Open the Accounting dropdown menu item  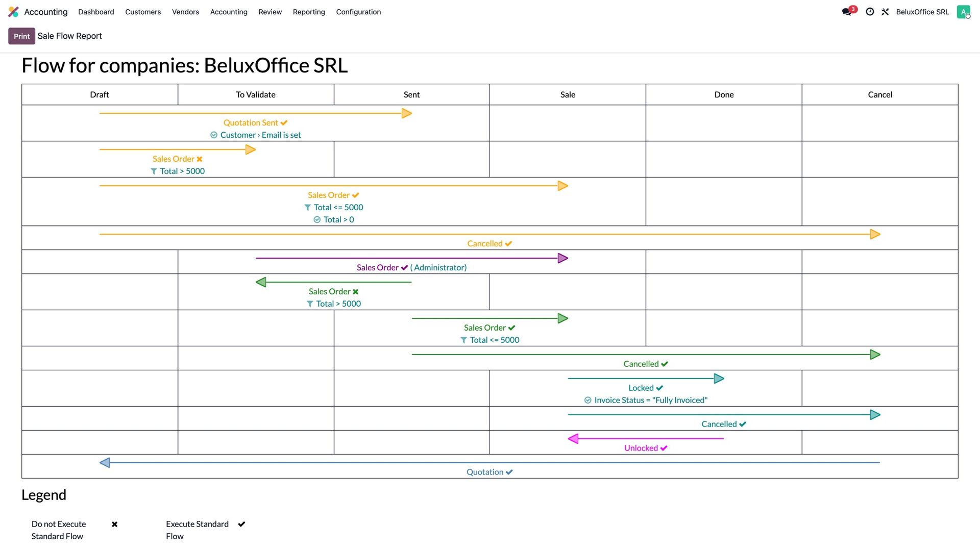(x=229, y=12)
